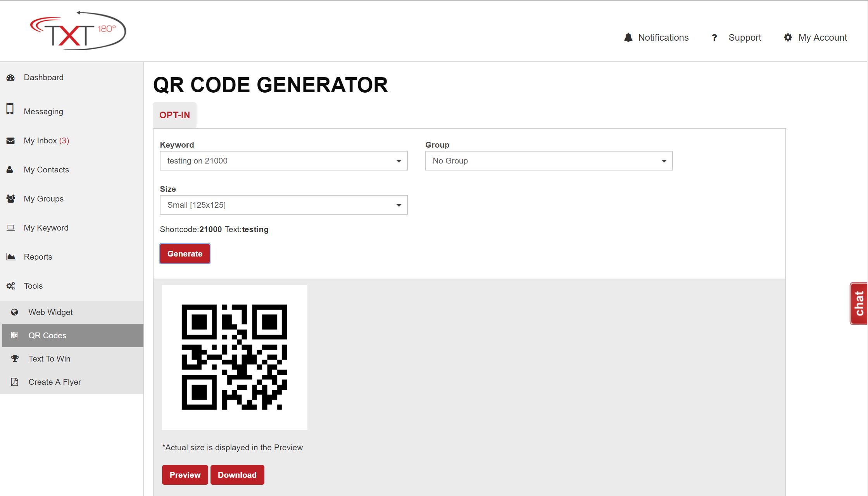The width and height of the screenshot is (868, 496).
Task: Open the Group dropdown showing No Group
Action: pos(549,161)
